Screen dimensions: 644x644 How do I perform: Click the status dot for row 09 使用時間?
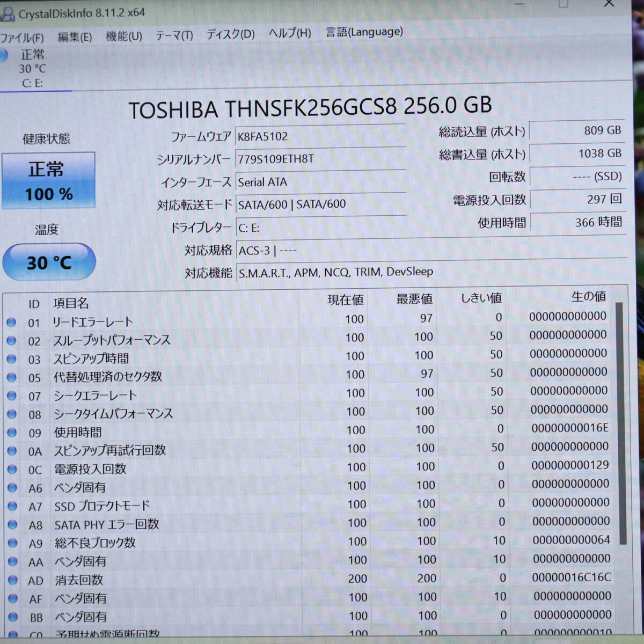(12, 432)
